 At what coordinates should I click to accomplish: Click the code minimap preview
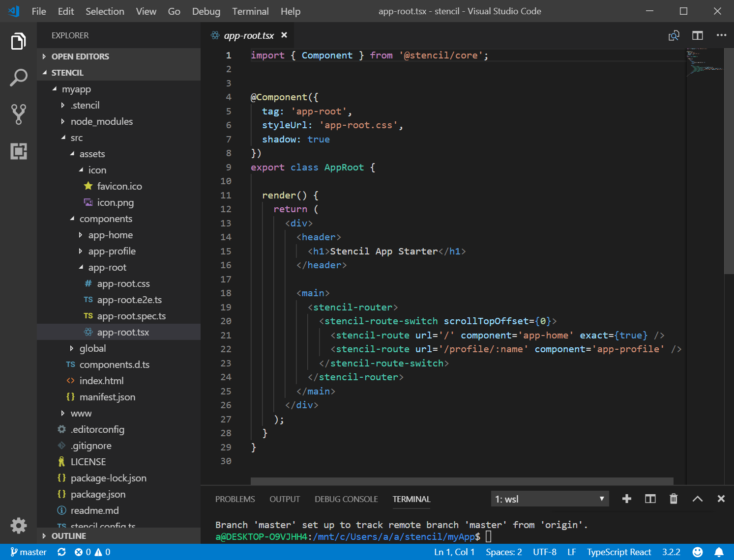[705, 62]
